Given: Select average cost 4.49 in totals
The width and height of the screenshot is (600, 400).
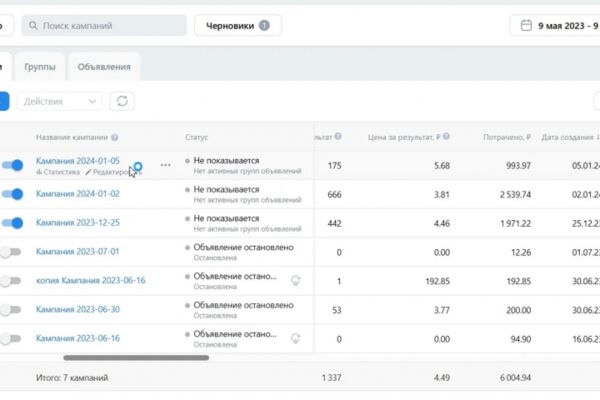Looking at the screenshot, I should (442, 378).
